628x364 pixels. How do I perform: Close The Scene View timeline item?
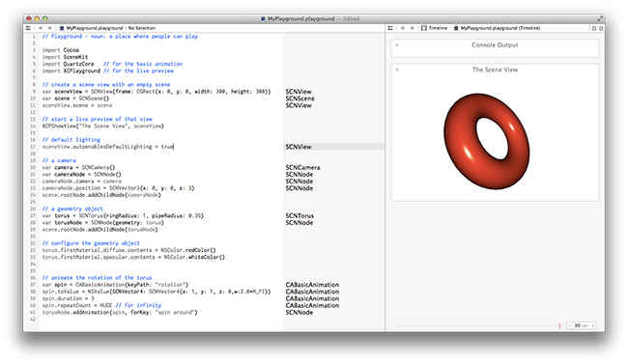pos(397,70)
